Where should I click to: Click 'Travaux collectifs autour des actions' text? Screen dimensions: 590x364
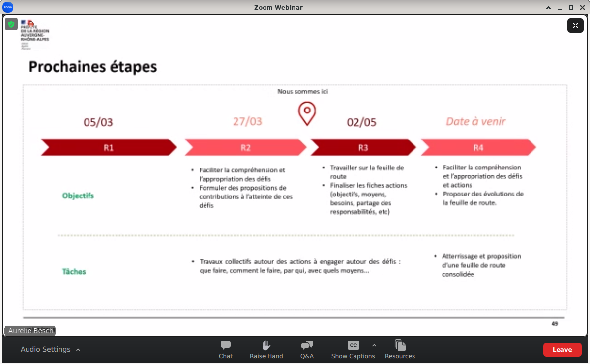pos(300,267)
